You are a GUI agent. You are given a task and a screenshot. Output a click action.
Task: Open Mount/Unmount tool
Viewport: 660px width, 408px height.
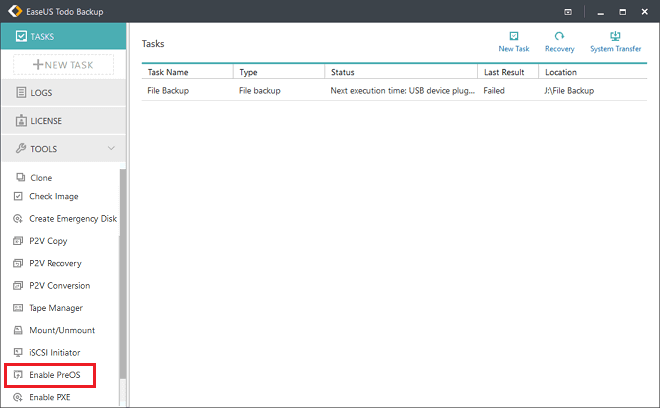[x=63, y=330]
